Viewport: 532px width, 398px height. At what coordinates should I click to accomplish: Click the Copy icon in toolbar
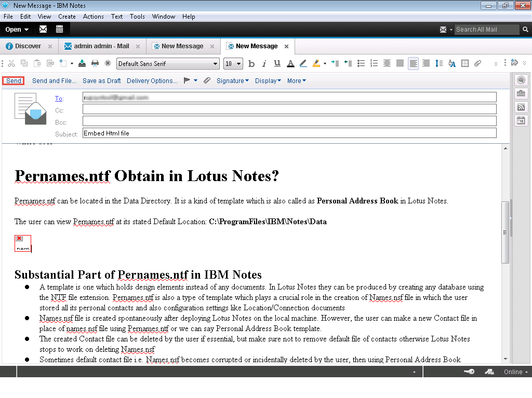point(24,63)
